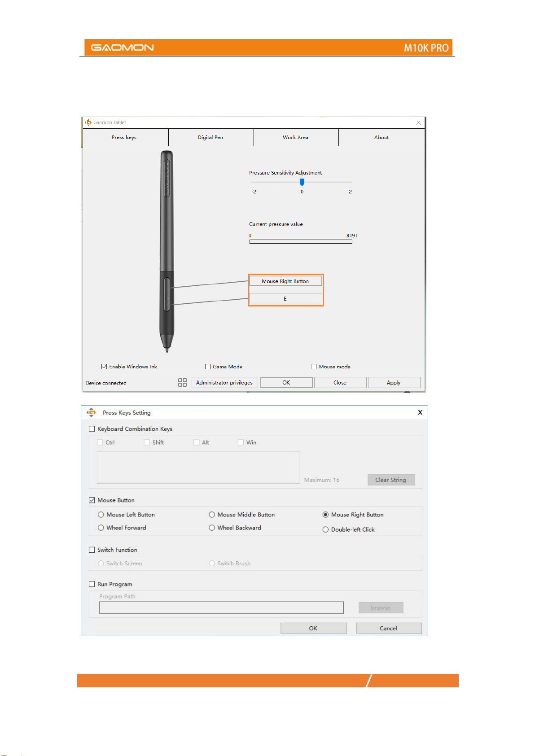
Task: Enable the Game Mode checkbox
Action: [208, 367]
